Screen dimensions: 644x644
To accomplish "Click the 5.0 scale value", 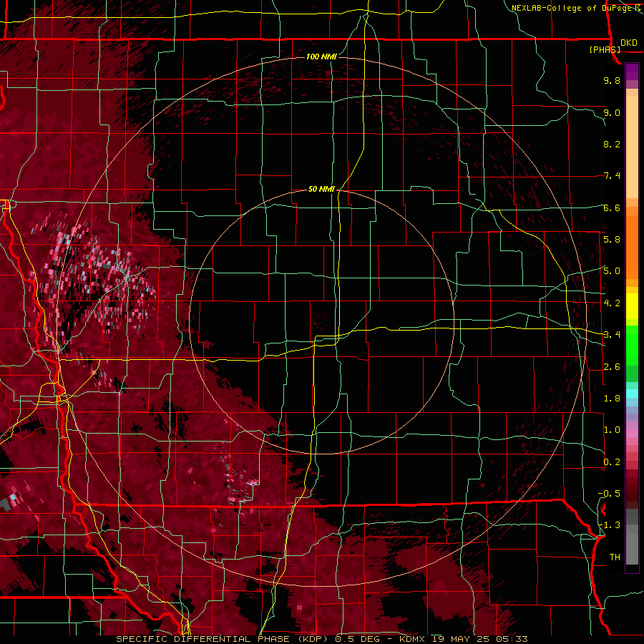I will (612, 271).
